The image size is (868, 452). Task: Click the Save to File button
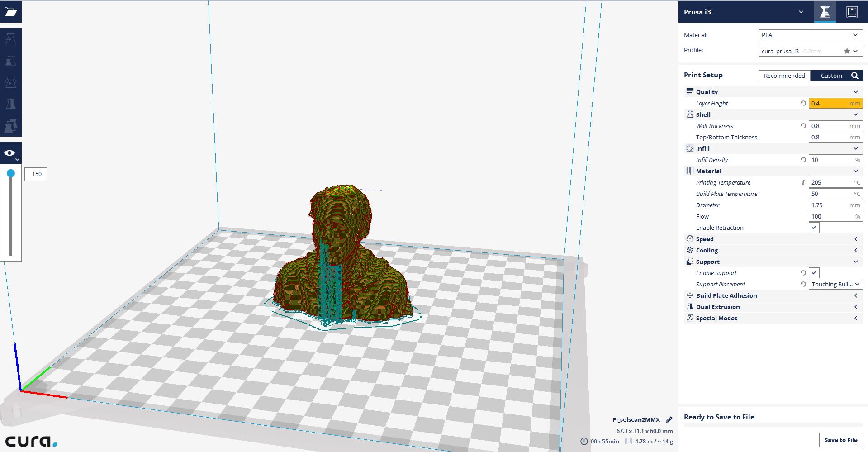[840, 440]
